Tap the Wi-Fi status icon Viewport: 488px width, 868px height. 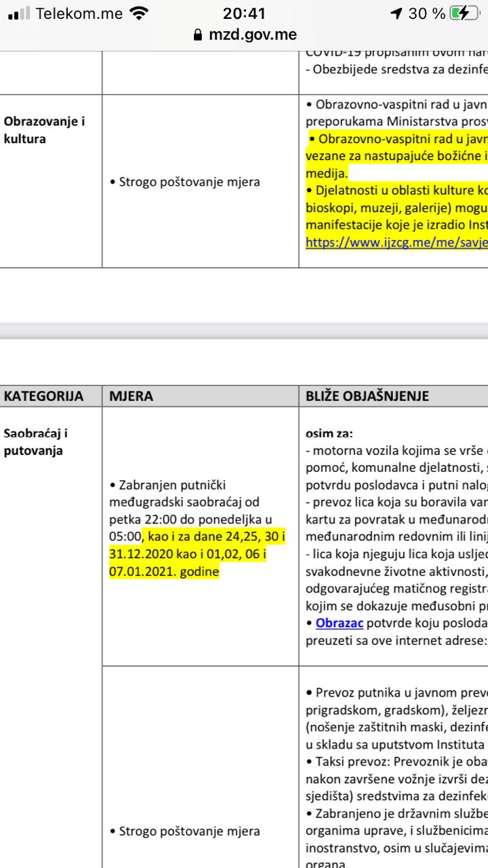coord(139,13)
